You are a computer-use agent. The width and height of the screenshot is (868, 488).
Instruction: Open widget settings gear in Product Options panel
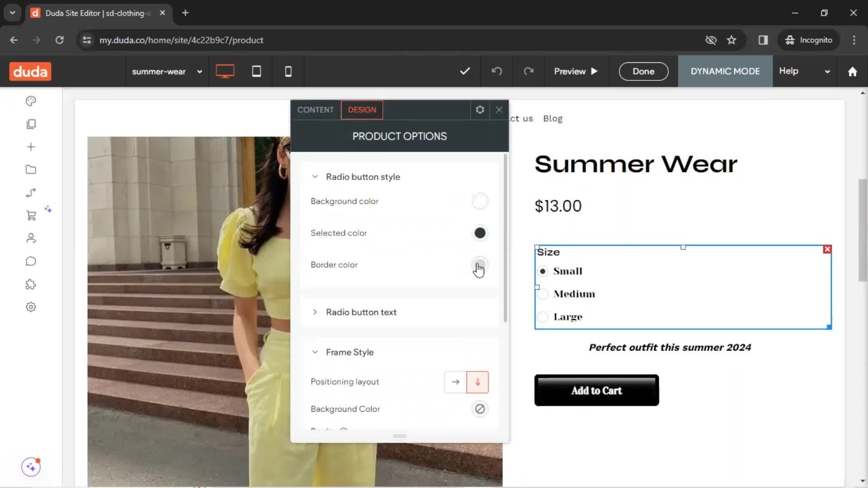click(480, 110)
